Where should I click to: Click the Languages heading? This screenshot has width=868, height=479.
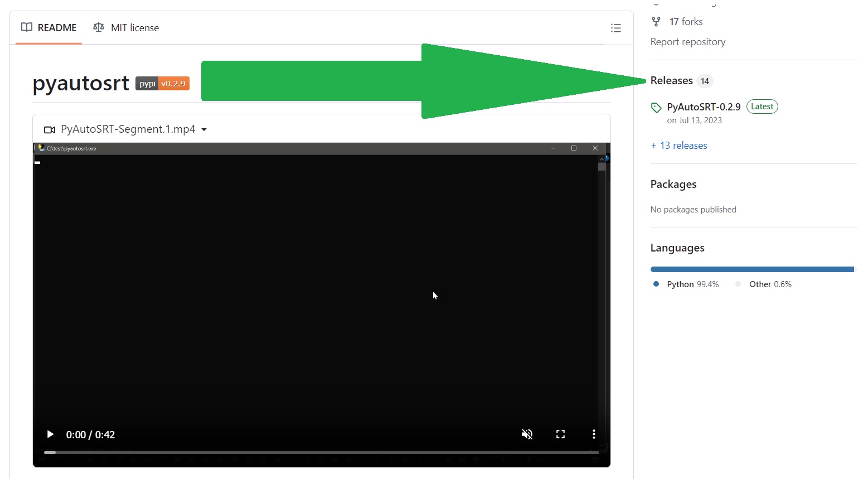[677, 248]
